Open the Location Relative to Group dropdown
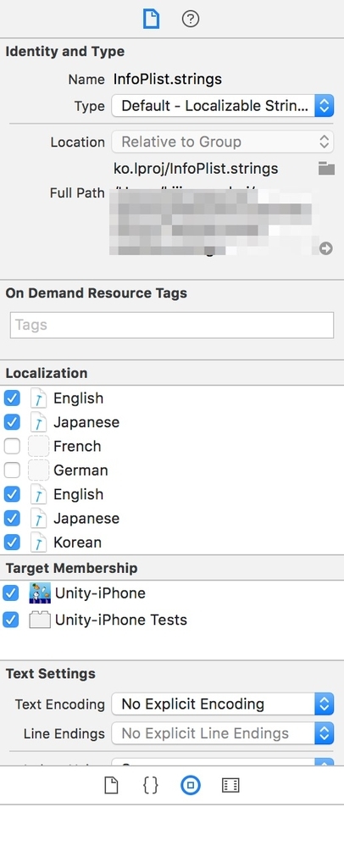 point(222,142)
